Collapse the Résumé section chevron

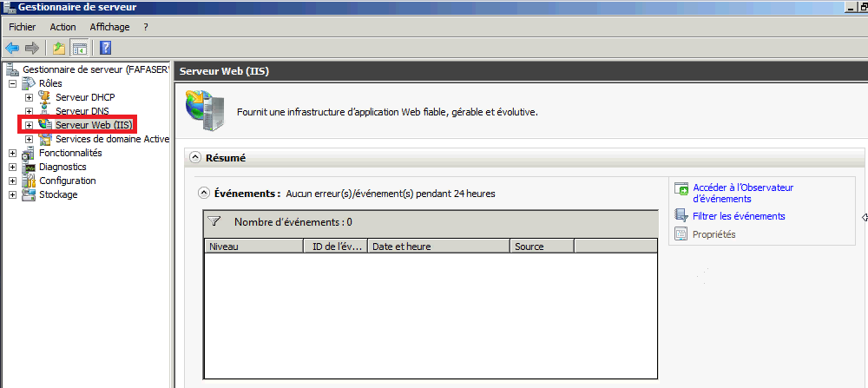pyautogui.click(x=194, y=158)
